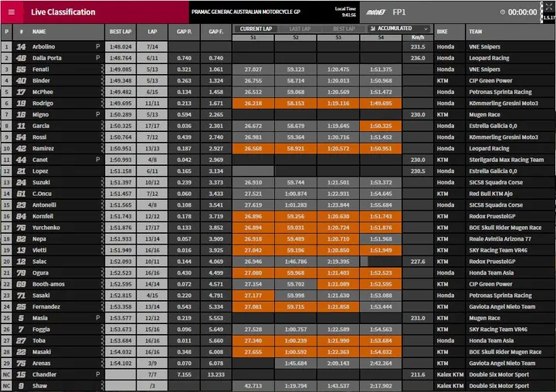Viewport: 556px width, 392px height.
Task: Click the 00:00:00 session timer
Action: 522,12
